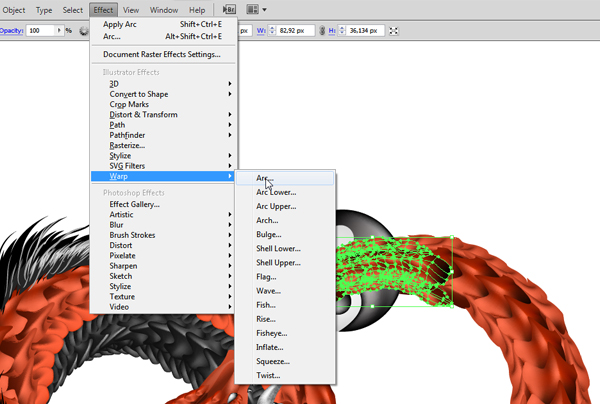Expand the Path effect submenu
The image size is (600, 404).
coord(163,125)
